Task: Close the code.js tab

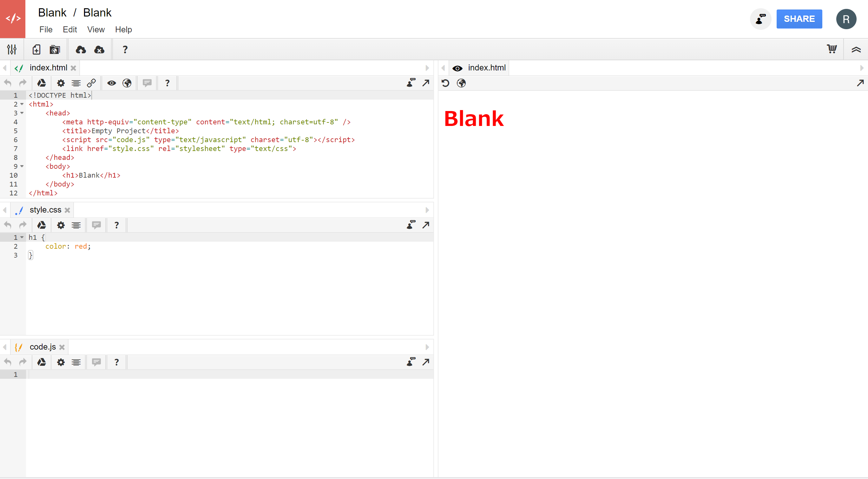Action: (x=62, y=347)
